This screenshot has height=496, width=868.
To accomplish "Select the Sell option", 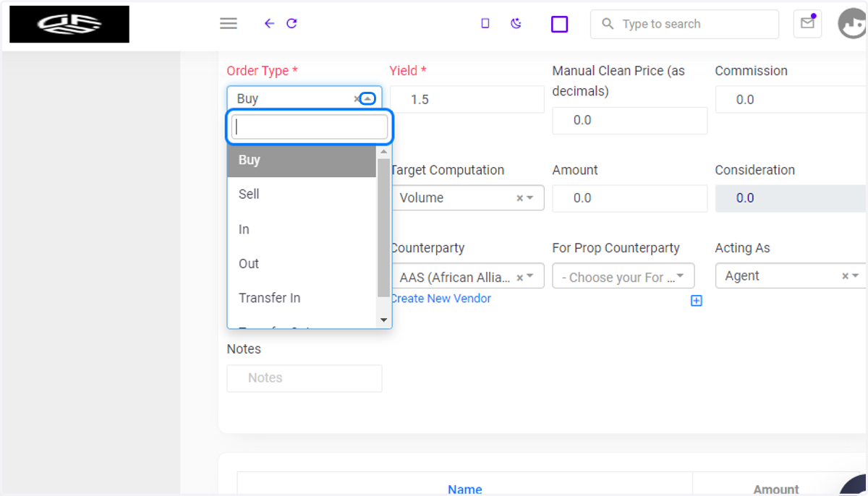I will pos(302,194).
